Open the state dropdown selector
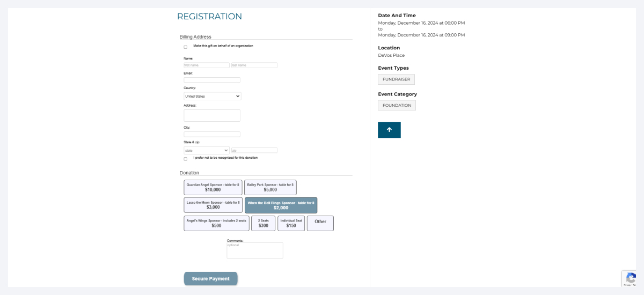Viewport: 644px width, 295px height. pyautogui.click(x=207, y=151)
